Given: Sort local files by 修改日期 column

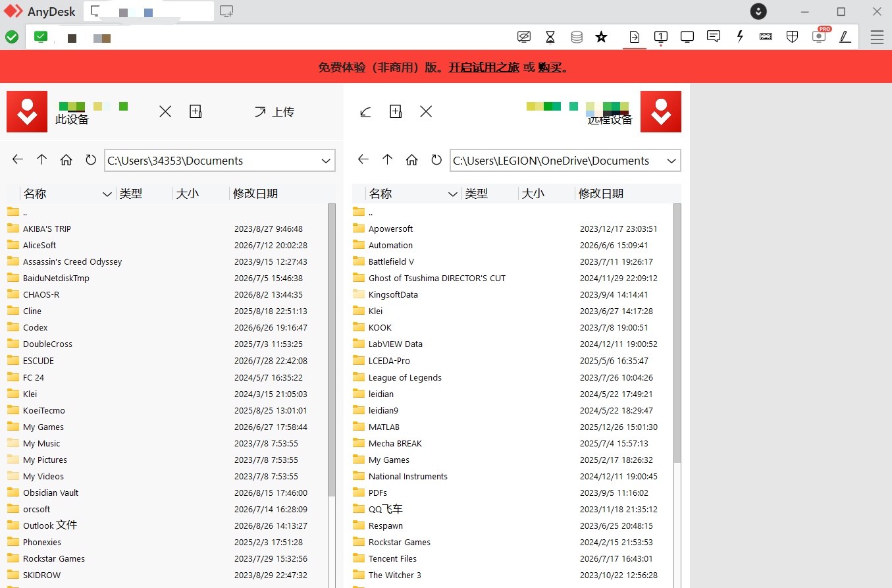Looking at the screenshot, I should coord(255,194).
